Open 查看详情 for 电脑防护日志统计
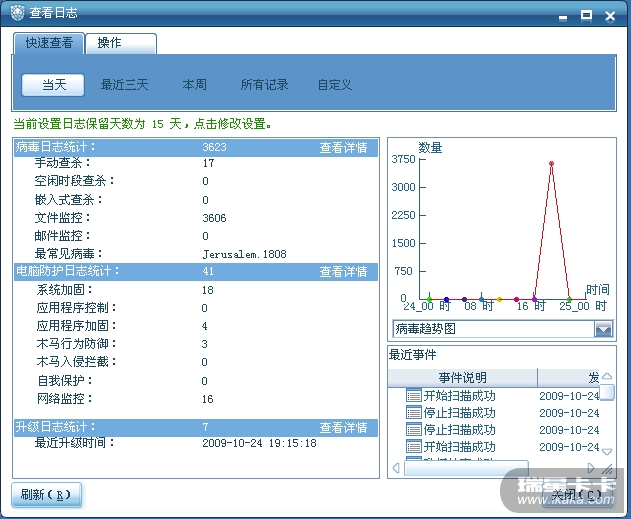 [x=343, y=272]
